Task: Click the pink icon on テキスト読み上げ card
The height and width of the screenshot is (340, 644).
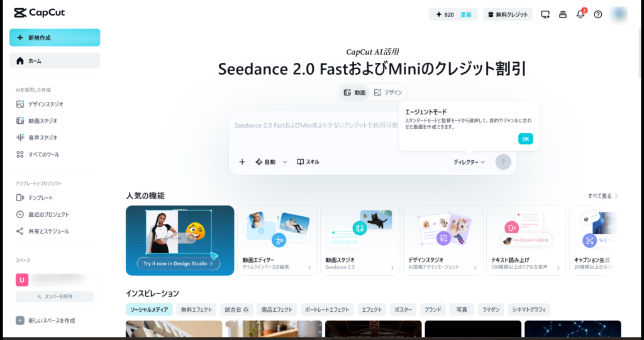Action: (x=512, y=227)
